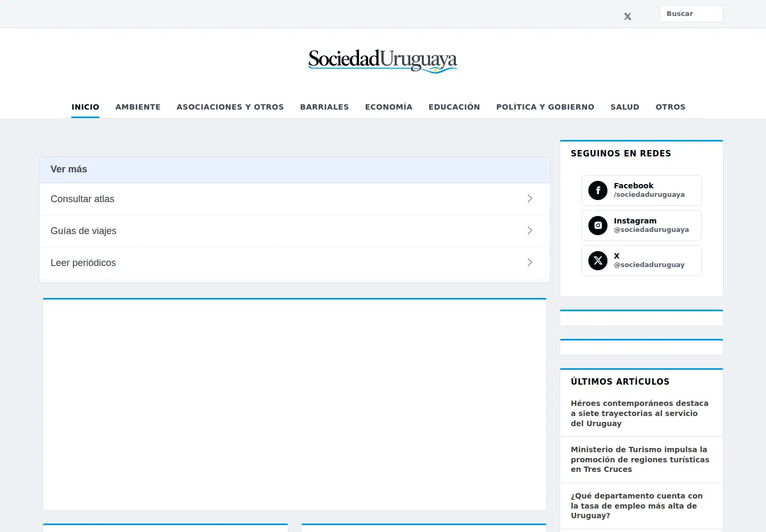Open the Guías de viajes link
This screenshot has height=532, width=766.
click(295, 231)
